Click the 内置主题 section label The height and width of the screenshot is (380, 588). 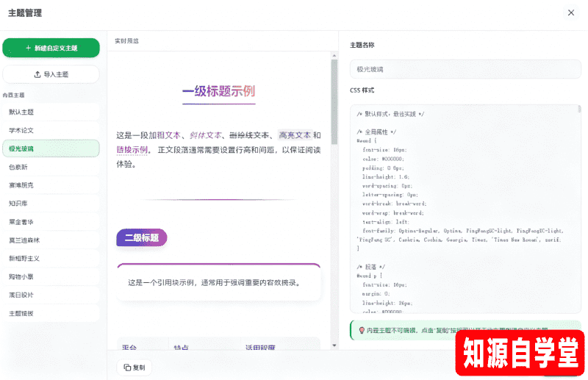pos(13,96)
